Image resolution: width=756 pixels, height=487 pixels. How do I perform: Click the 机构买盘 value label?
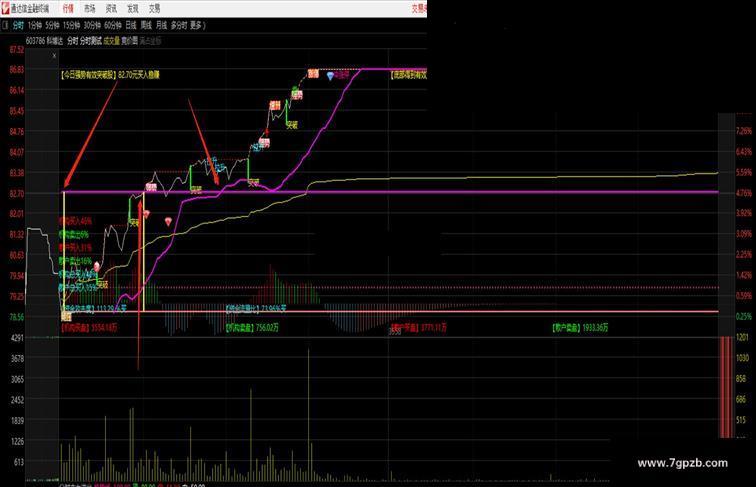(89, 327)
